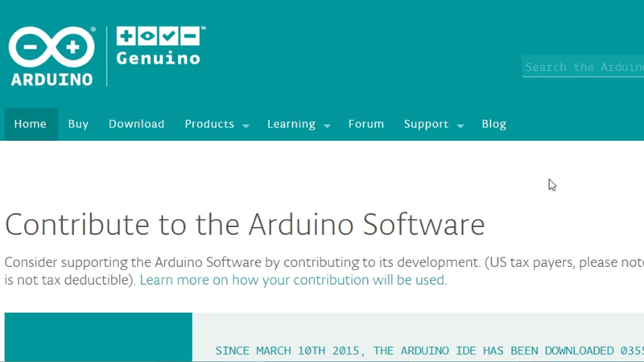The width and height of the screenshot is (644, 362).
Task: Open the Support menu
Action: tap(426, 125)
